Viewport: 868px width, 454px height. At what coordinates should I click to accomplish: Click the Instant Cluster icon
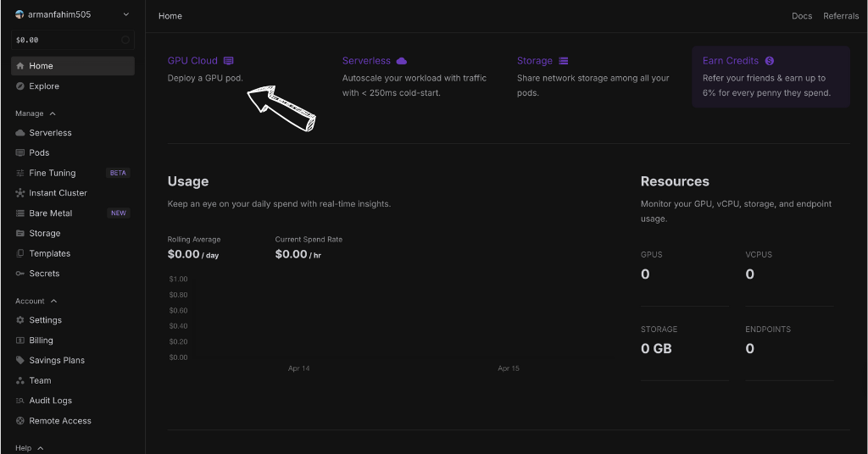pyautogui.click(x=20, y=193)
